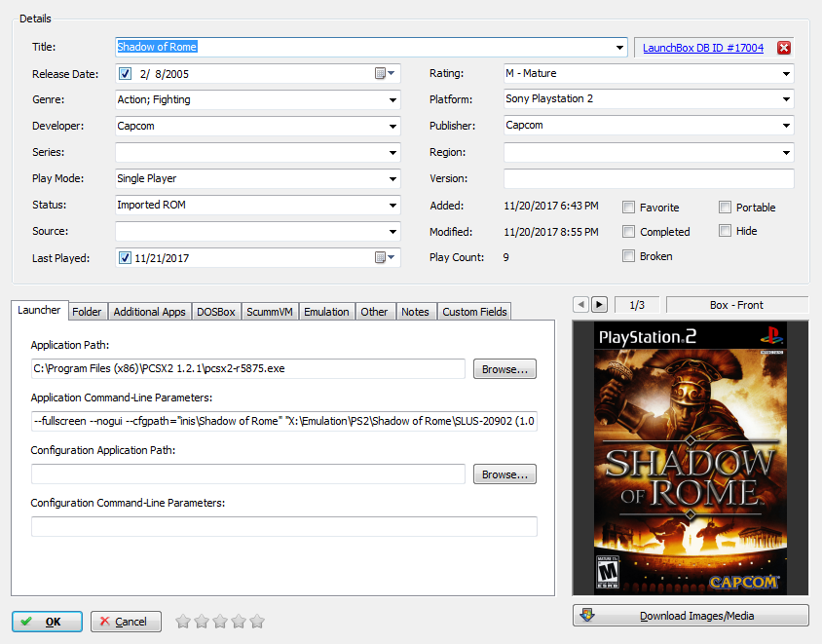
Task: Open the Custom Fields tab
Action: pyautogui.click(x=474, y=312)
